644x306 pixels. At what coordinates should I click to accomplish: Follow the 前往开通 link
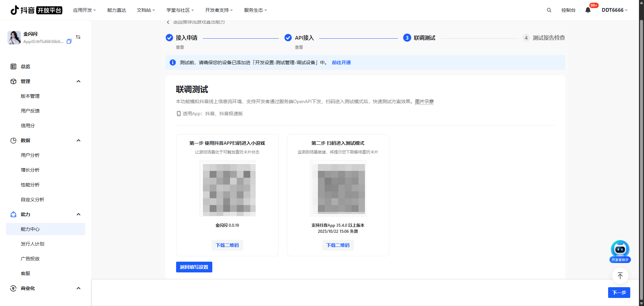click(341, 62)
